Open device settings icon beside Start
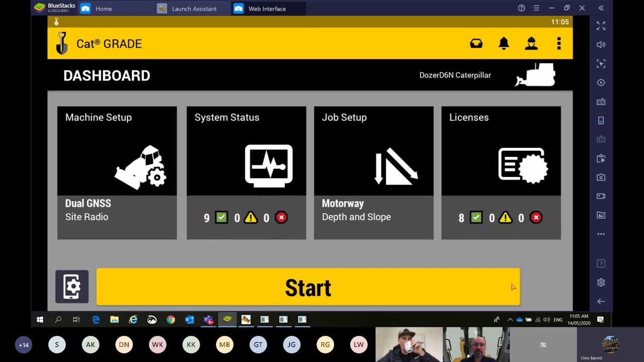This screenshot has height=362, width=644. click(72, 287)
